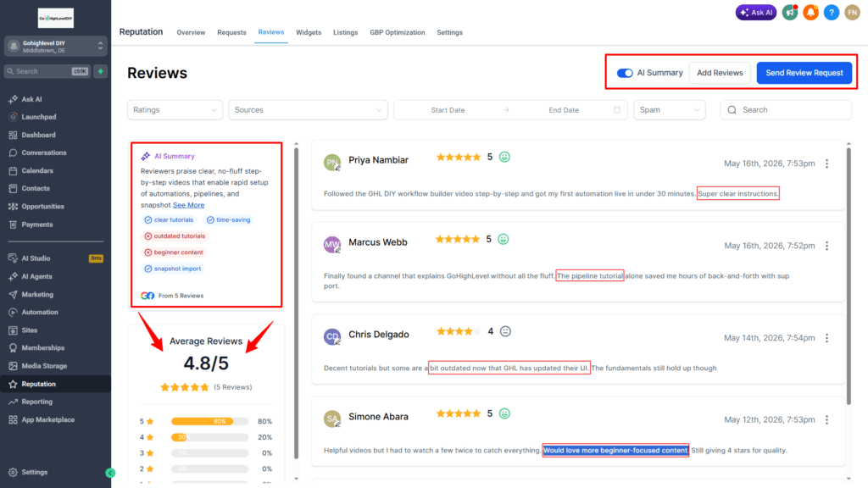This screenshot has height=488, width=868.
Task: Click the Ask AI top button
Action: 755,12
